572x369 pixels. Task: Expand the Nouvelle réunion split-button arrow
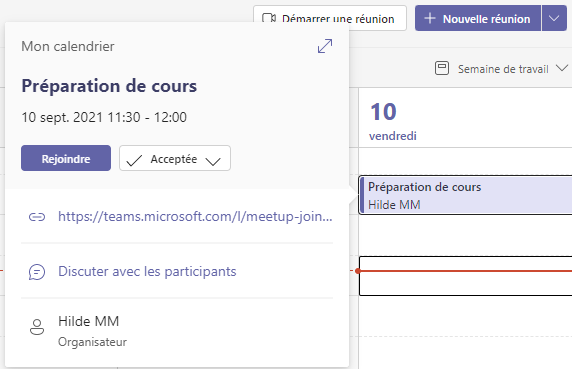click(x=554, y=18)
